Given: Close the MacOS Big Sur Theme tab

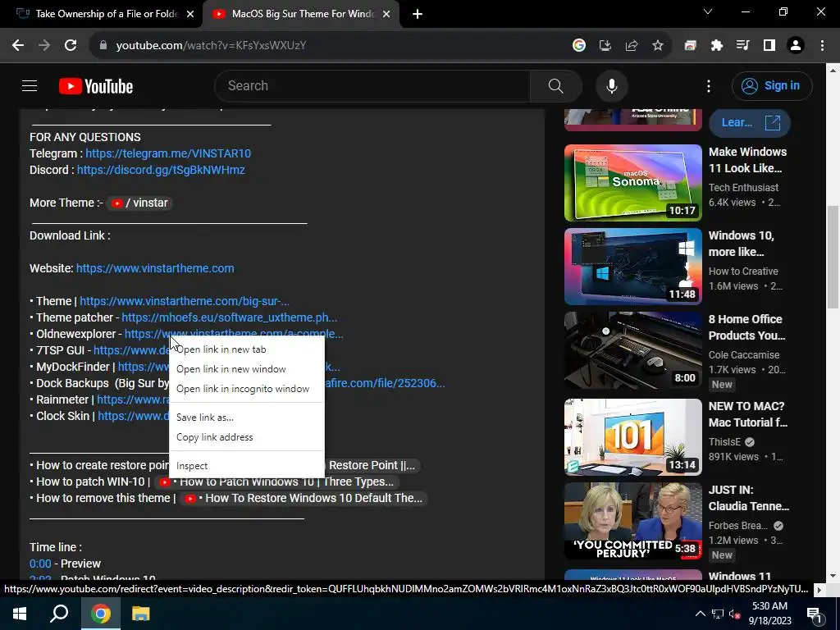Looking at the screenshot, I should tap(386, 14).
